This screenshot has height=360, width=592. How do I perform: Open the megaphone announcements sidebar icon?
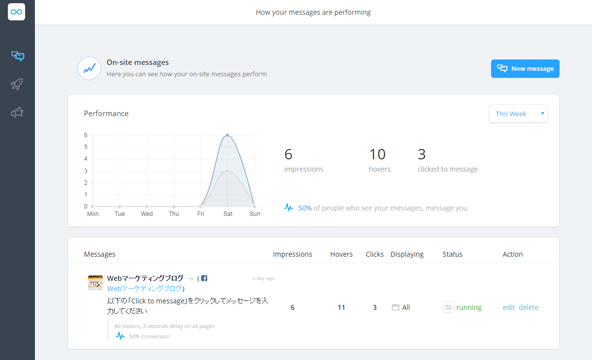click(x=17, y=112)
